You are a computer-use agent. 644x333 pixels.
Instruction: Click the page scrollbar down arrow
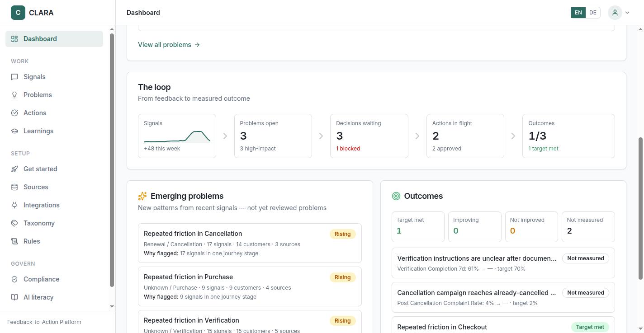[x=640, y=329]
